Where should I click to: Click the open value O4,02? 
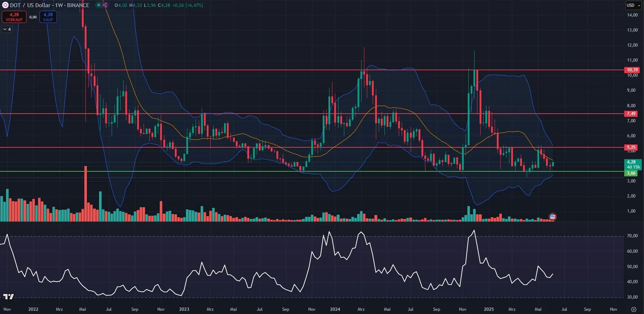pos(121,5)
